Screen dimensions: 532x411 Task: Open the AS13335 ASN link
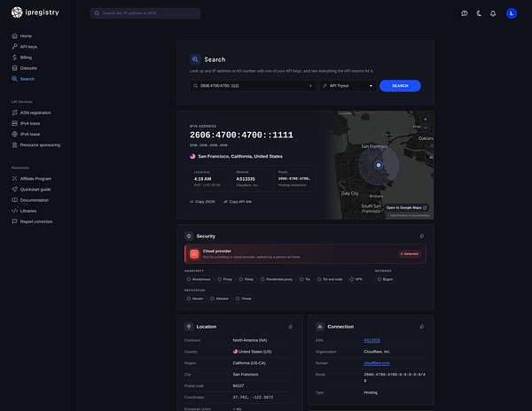(x=372, y=340)
